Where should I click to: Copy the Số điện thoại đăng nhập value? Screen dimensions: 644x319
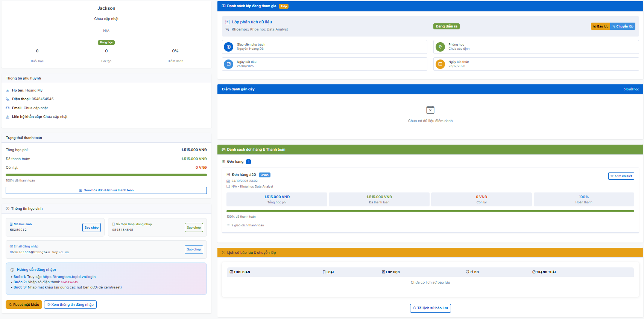(x=194, y=227)
